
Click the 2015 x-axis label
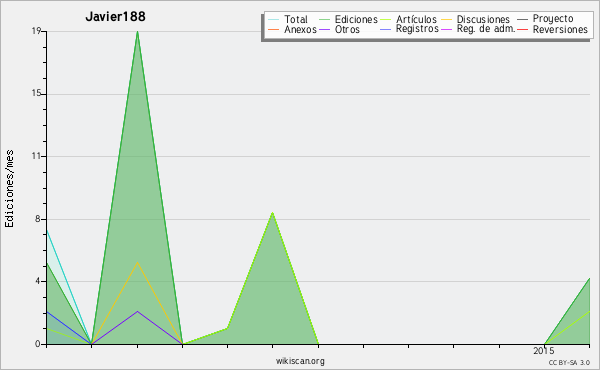point(544,350)
